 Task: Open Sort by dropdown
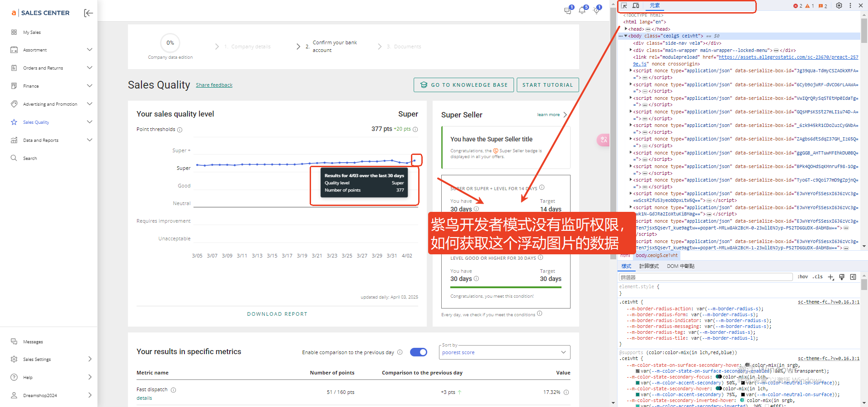[505, 352]
